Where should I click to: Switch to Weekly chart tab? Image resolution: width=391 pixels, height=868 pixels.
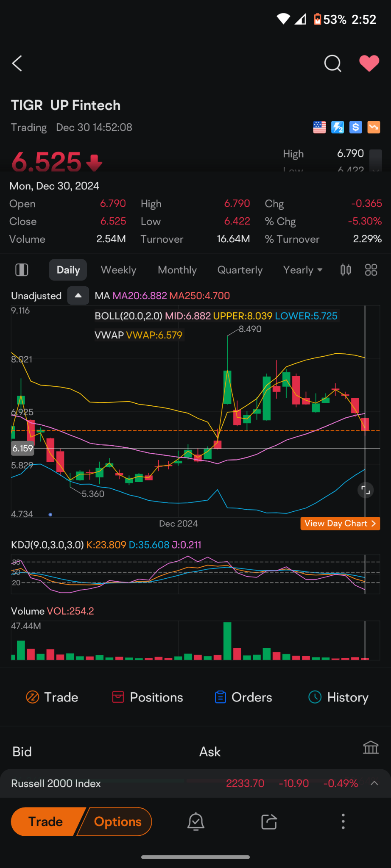(118, 270)
